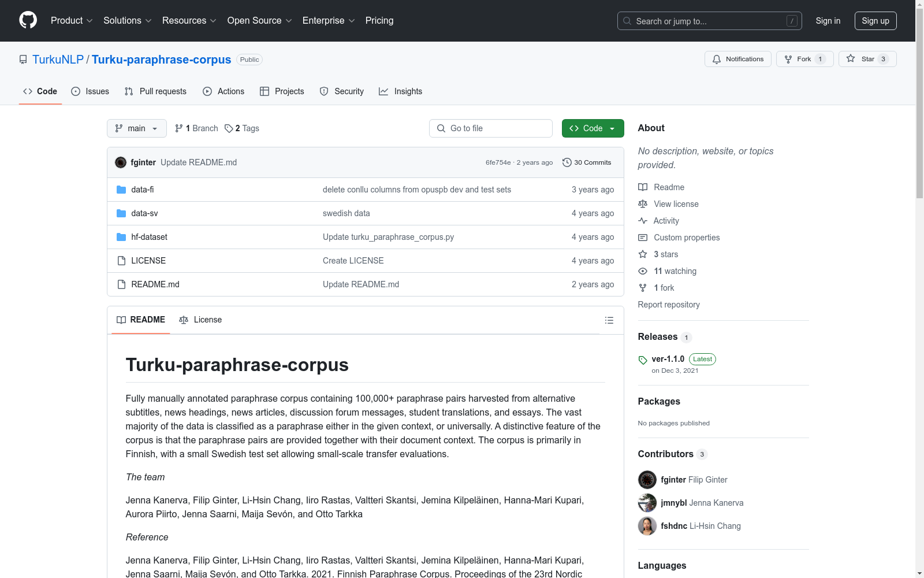
Task: Open 'Update turku_paraphrase_corpus.py' commit message
Action: click(x=389, y=237)
